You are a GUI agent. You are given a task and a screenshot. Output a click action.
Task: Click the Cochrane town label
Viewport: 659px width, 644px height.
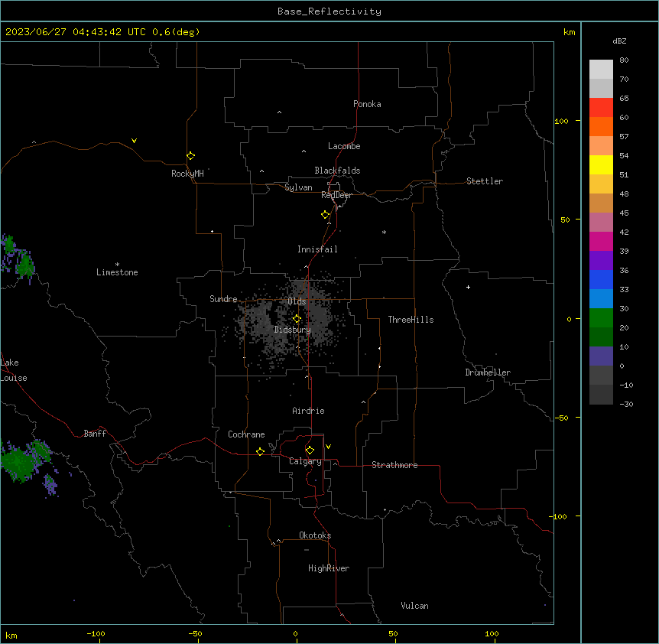coord(246,434)
